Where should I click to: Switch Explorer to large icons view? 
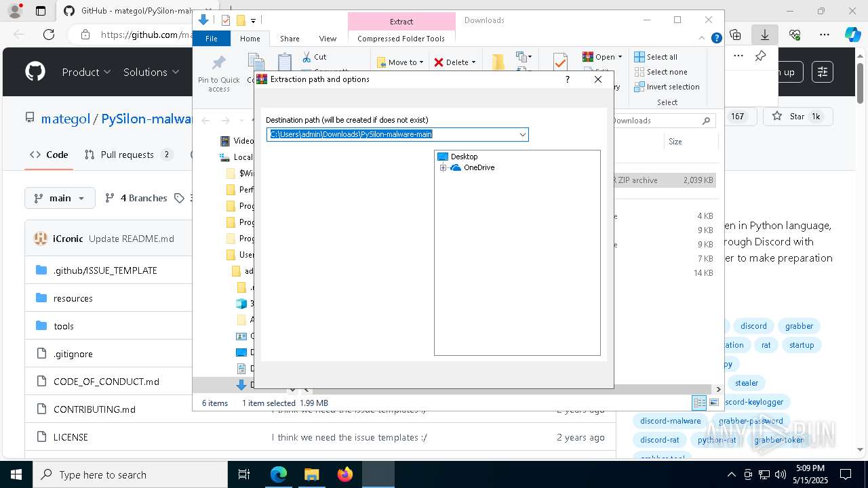(x=715, y=403)
